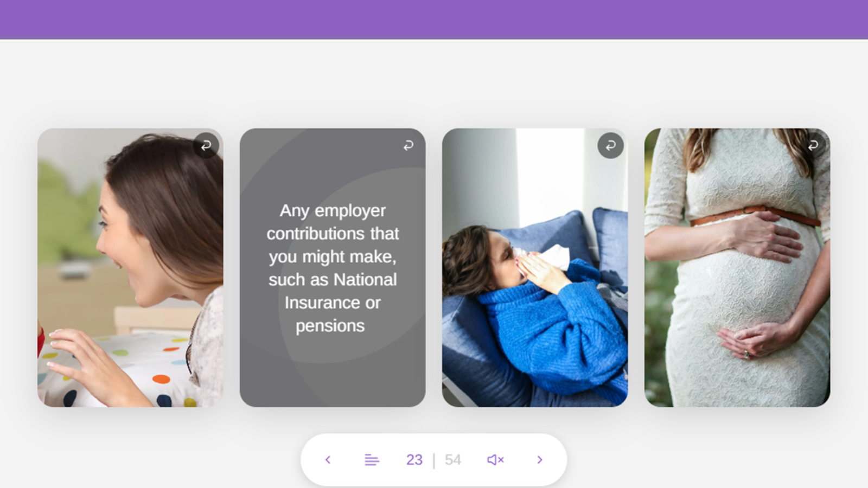Go to the previous slide arrow
Viewport: 868px width, 488px height.
(328, 460)
